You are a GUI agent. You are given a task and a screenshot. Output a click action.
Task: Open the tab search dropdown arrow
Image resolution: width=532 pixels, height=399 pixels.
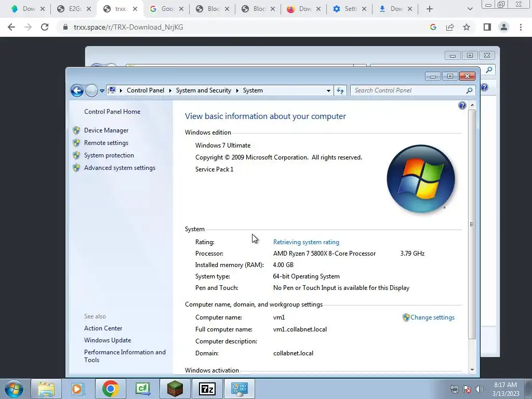click(470, 9)
